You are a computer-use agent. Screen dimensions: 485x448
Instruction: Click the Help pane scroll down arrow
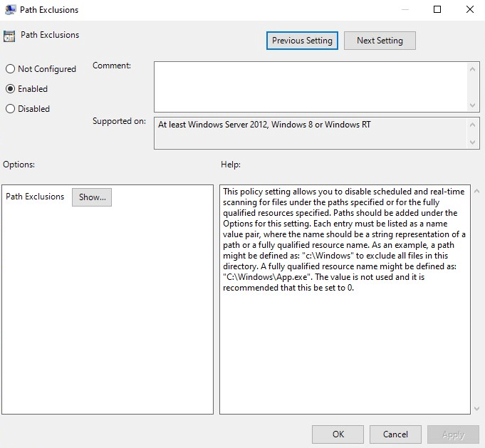476,409
